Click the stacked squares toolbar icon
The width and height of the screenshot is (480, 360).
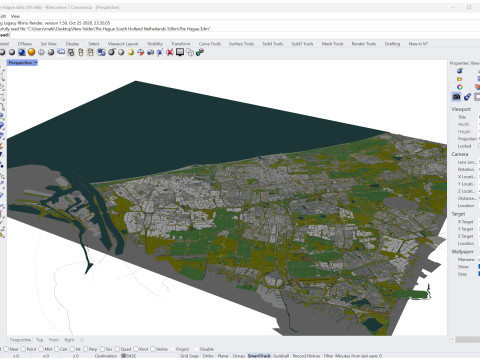click(71, 52)
